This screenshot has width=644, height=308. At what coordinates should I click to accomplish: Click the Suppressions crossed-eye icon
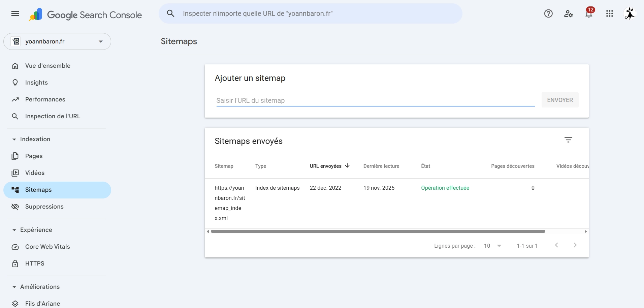(15, 207)
